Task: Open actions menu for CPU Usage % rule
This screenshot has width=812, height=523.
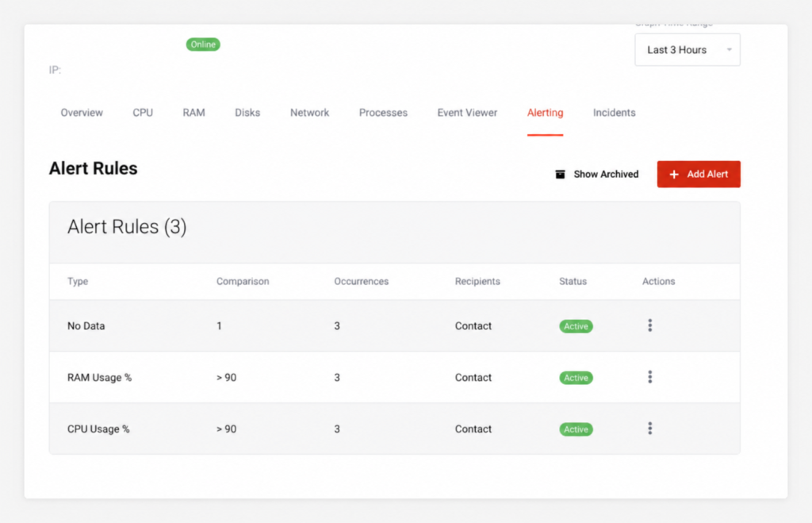Action: [x=650, y=428]
